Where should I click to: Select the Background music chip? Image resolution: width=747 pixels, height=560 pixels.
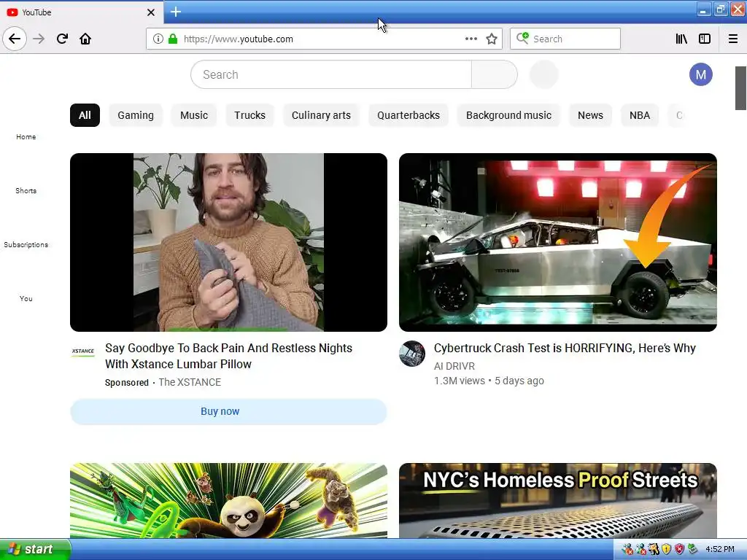point(508,115)
